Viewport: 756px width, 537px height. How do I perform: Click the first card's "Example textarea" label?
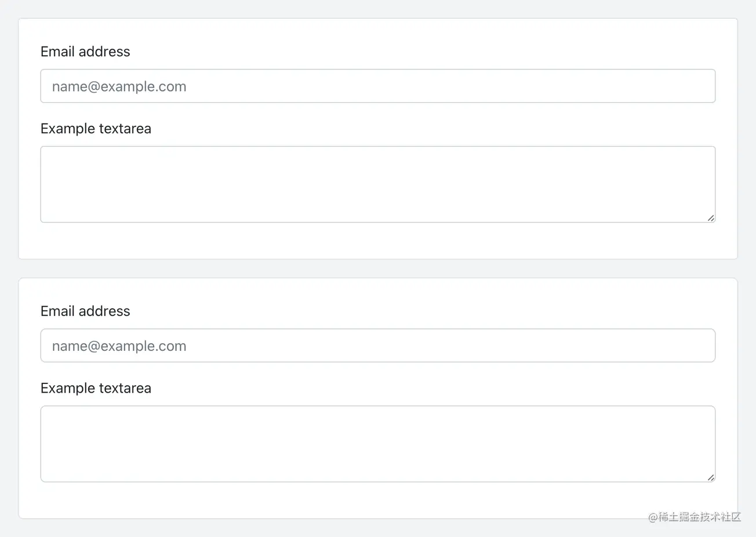(96, 129)
